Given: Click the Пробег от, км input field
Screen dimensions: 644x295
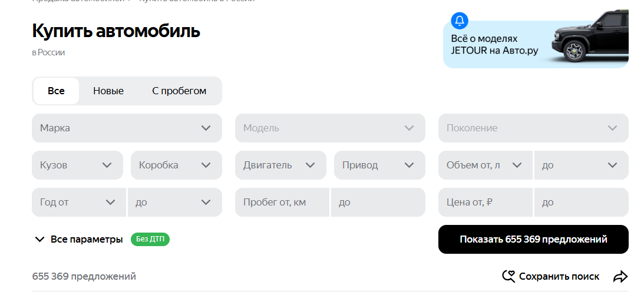Looking at the screenshot, I should pos(283,202).
